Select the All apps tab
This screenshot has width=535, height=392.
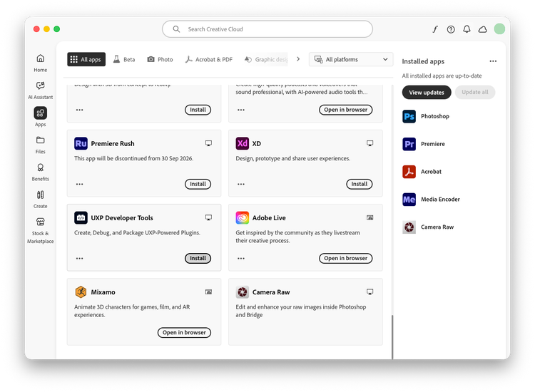point(86,59)
